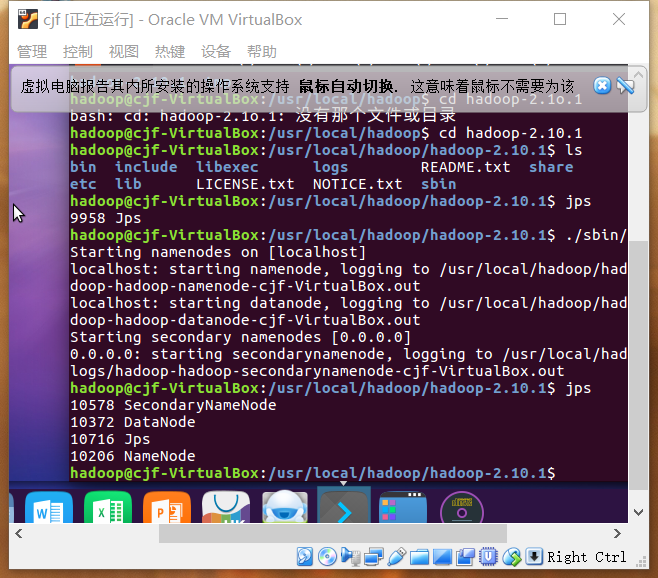
Task: Open the presentation icon in the dock
Action: 167,507
